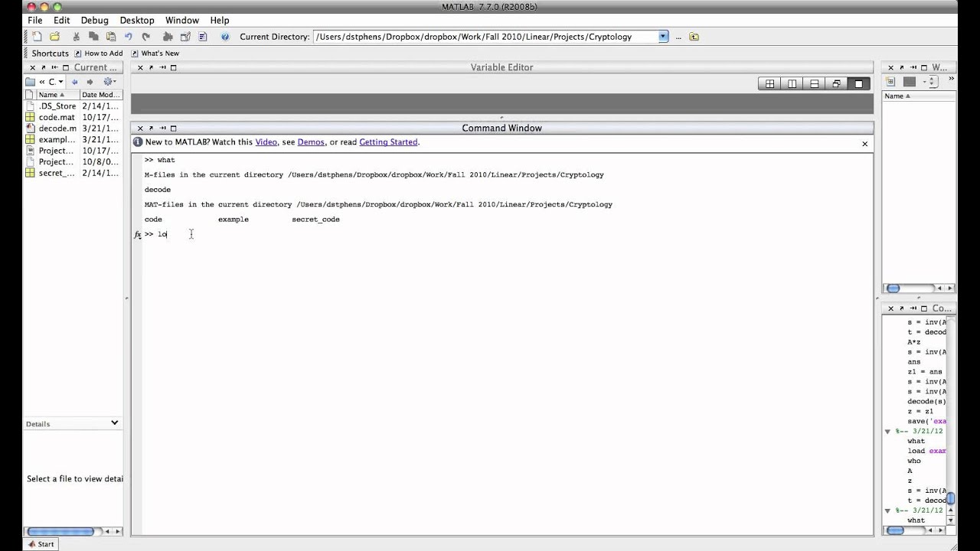The width and height of the screenshot is (980, 551).
Task: Click new variable icon in Workspace
Action: click(890, 81)
